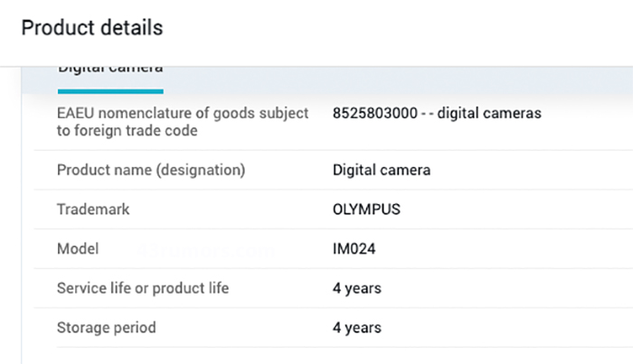This screenshot has width=633, height=364.
Task: Click the 'to foreign trade code' label line
Action: point(127,131)
